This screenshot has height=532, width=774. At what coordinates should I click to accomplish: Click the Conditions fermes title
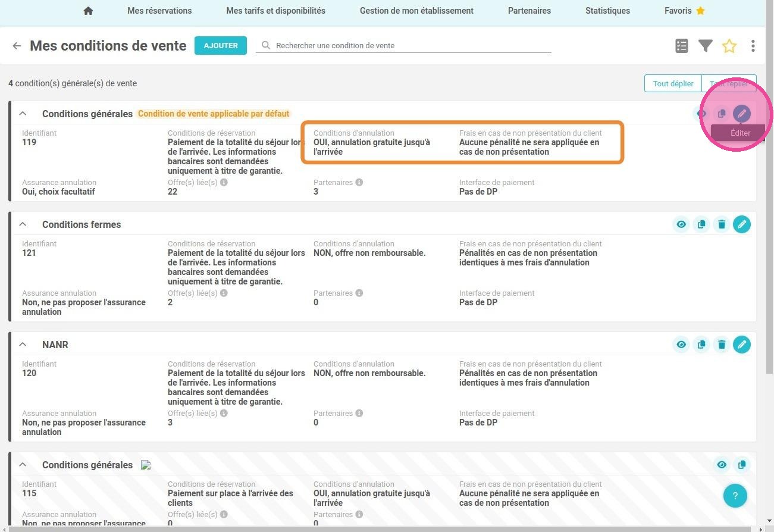(82, 224)
